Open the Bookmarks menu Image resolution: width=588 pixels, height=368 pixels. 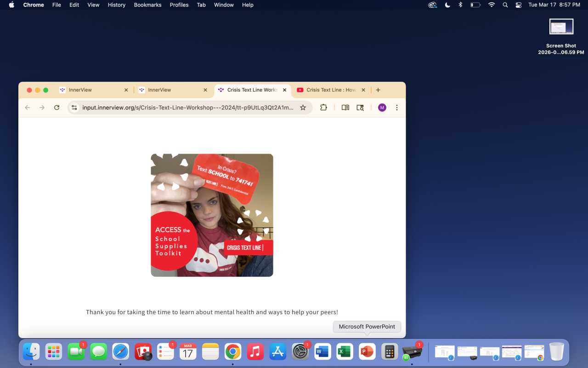pos(147,5)
